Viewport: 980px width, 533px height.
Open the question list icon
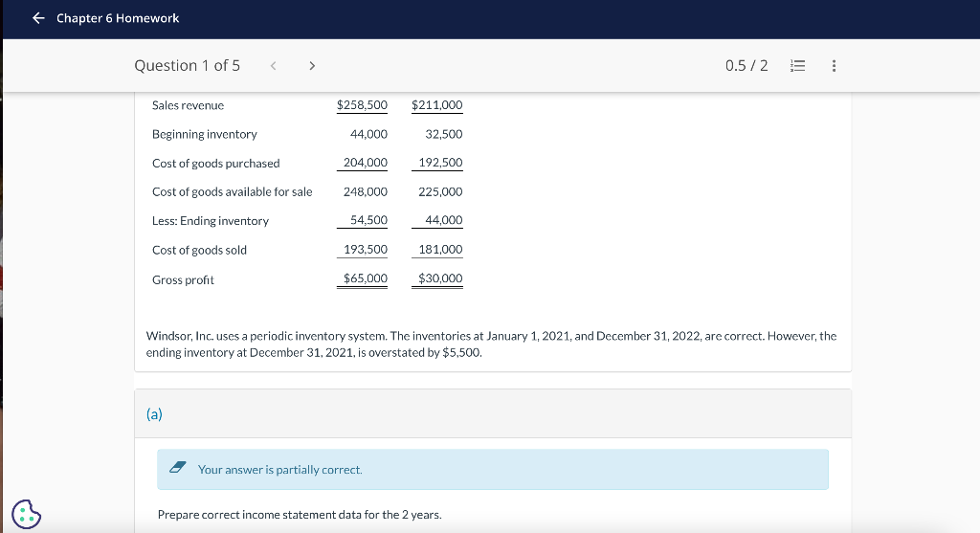click(797, 66)
